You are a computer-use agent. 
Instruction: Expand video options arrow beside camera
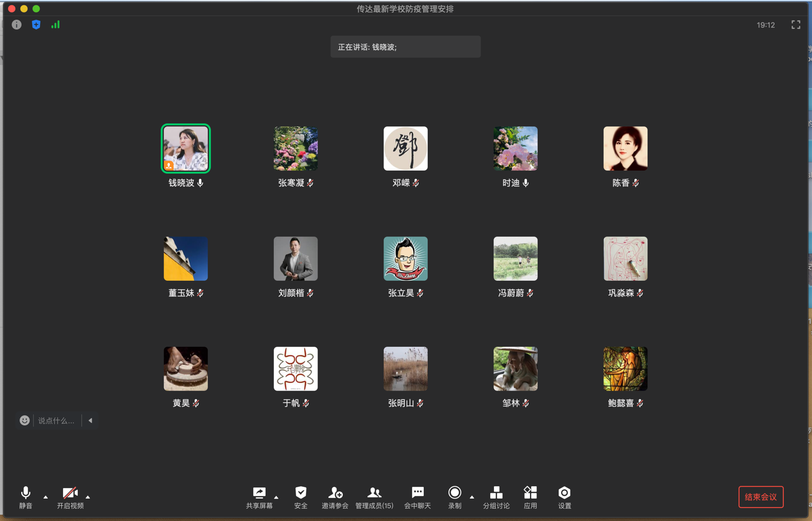(x=88, y=497)
